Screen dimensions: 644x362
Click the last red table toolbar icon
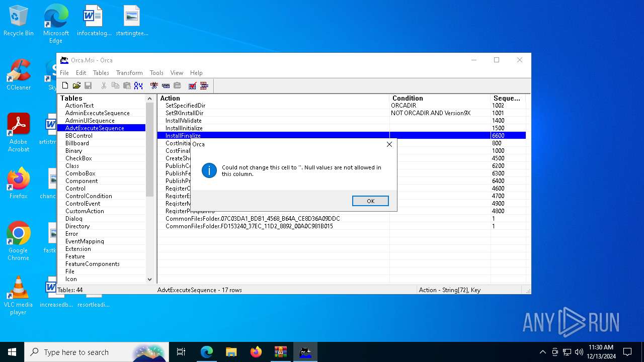204,86
